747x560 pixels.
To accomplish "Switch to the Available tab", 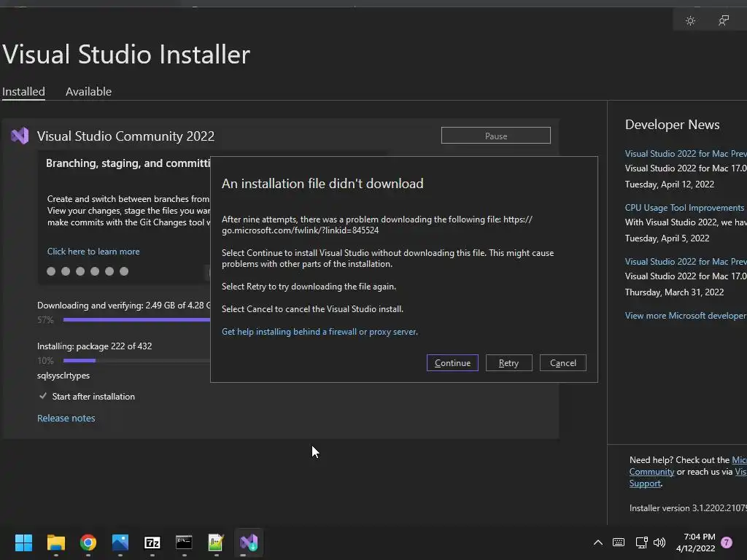I will coord(88,91).
